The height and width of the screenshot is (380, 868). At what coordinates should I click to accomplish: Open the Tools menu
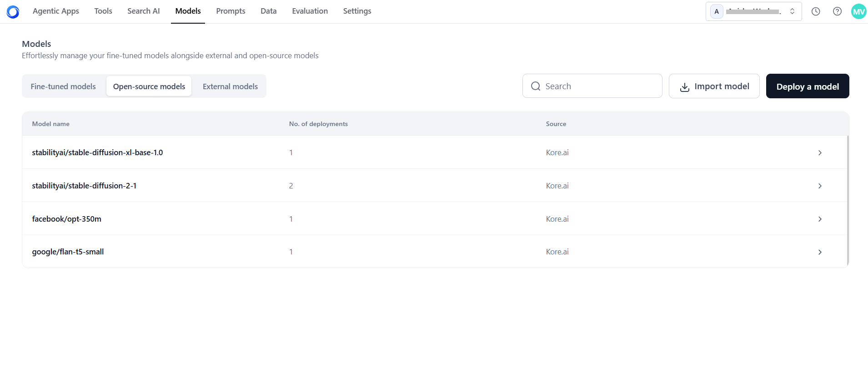(x=103, y=11)
